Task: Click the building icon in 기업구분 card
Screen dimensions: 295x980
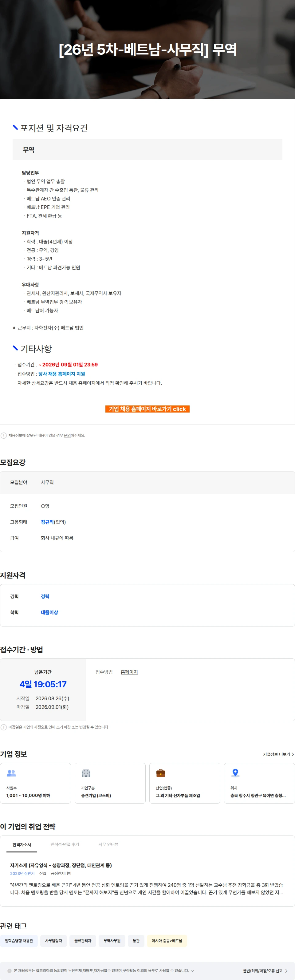Action: (86, 773)
